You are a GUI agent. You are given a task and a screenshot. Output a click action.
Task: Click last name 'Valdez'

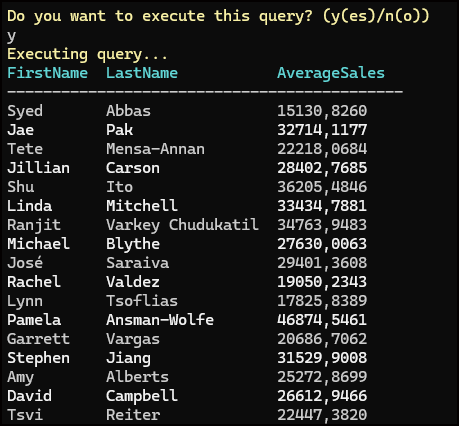(133, 282)
